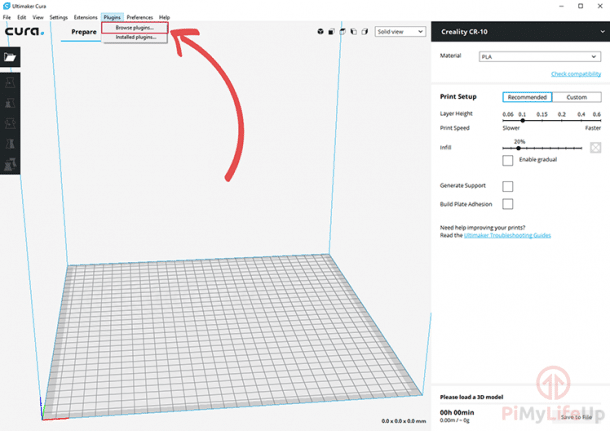Expand the Creality CR-10 printer selector
The width and height of the screenshot is (610, 431).
pos(519,32)
